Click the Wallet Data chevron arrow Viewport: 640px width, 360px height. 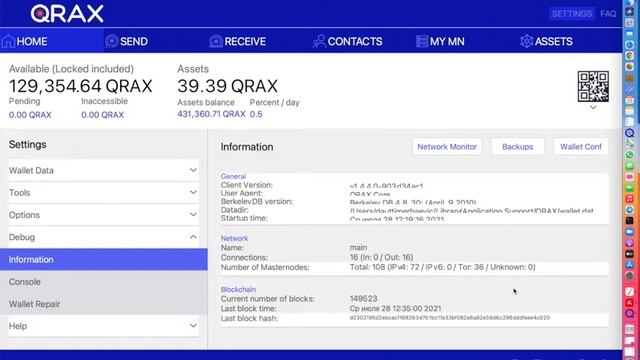(193, 170)
